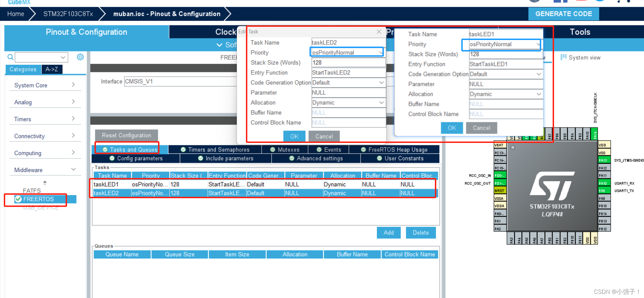The image size is (644, 298).
Task: Select the VBAT pin on the chip
Action: pos(500,145)
